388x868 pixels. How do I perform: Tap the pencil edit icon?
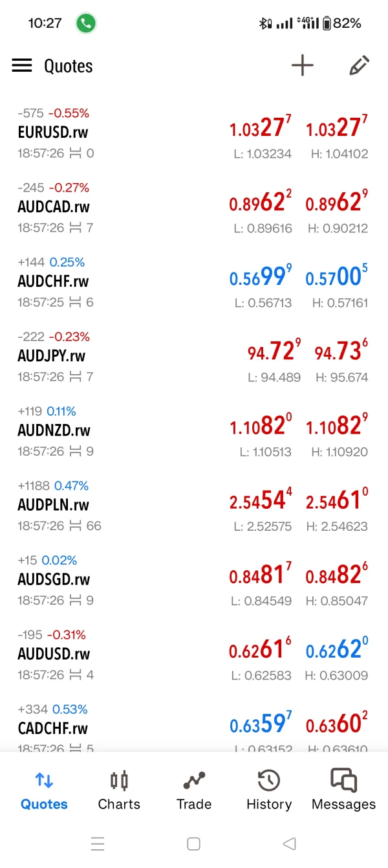(x=358, y=65)
